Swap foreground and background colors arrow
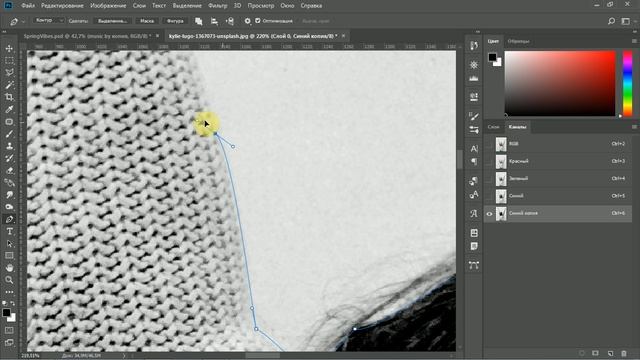Screen dimensions: 640x360 (13, 303)
